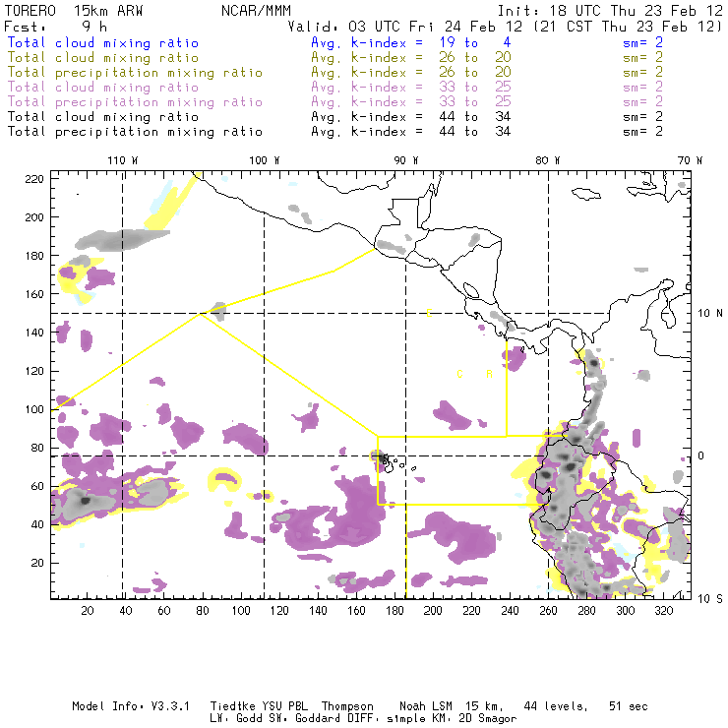Select the "NCAR/MMM" header label

point(256,11)
